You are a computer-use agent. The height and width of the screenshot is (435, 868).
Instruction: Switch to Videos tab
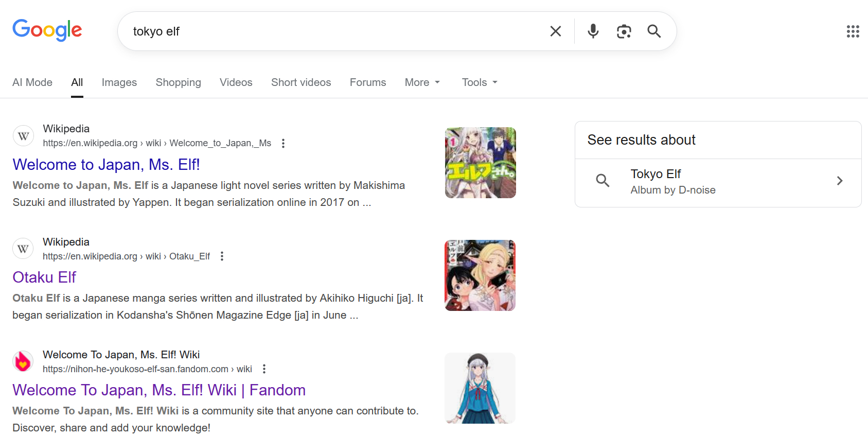pos(236,82)
